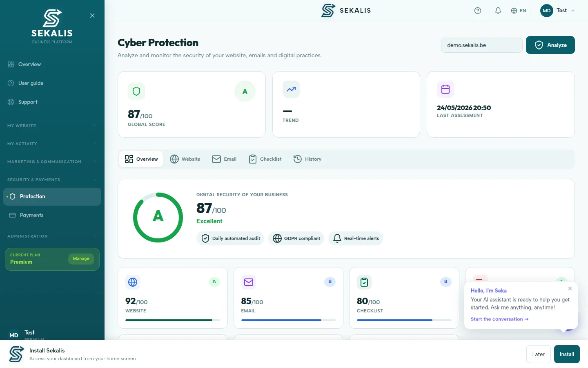The width and height of the screenshot is (588, 368).
Task: Expand the My Activity section
Action: pos(52,144)
